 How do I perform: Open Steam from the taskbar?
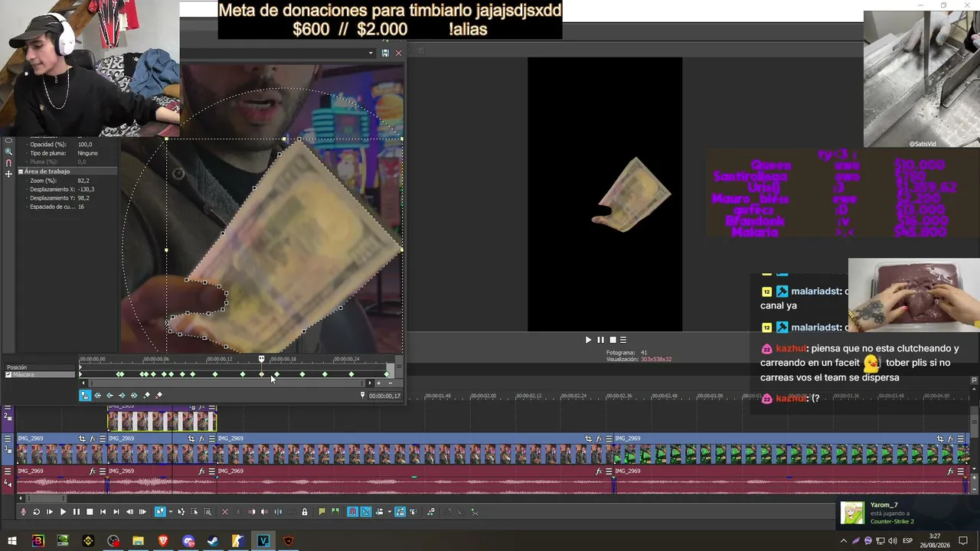pyautogui.click(x=213, y=541)
